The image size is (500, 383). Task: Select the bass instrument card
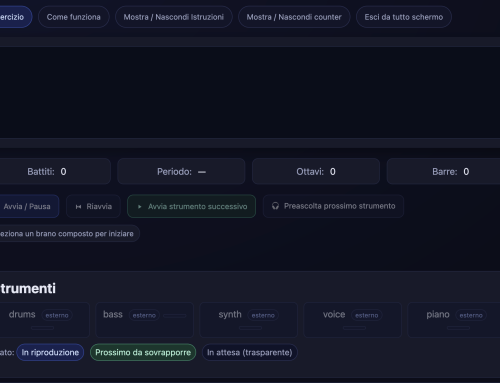click(145, 320)
